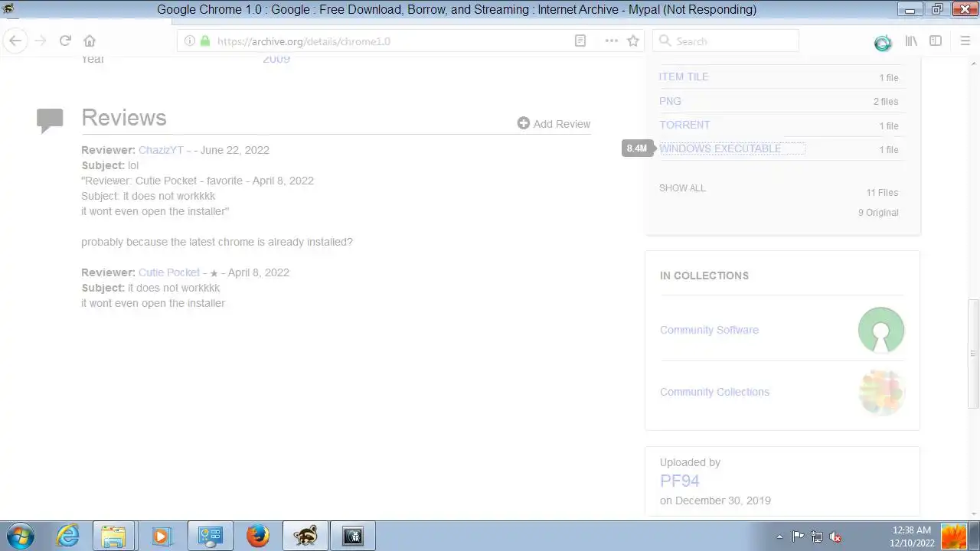The height and width of the screenshot is (551, 980).
Task: Open the ChazizYT reviewer profile
Action: click(x=161, y=150)
